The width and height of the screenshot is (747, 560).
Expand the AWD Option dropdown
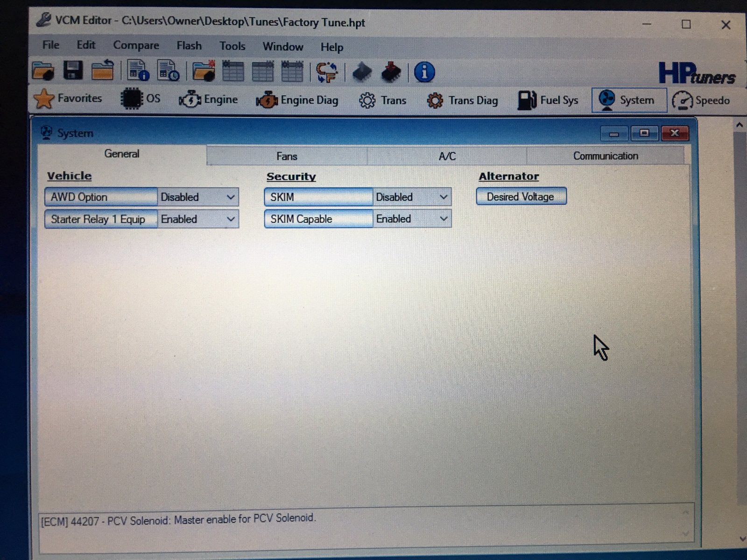pyautogui.click(x=230, y=197)
